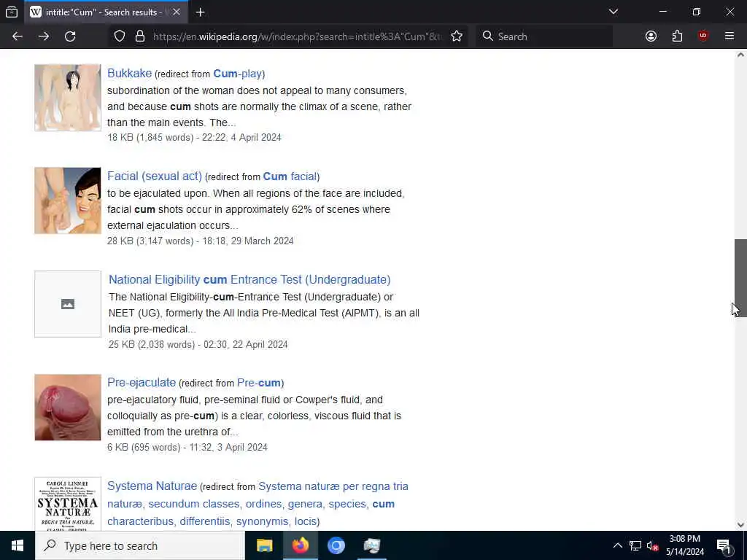Click the placeholder image thumbnail for NEET
Viewport: 747px width, 560px height.
pos(68,304)
